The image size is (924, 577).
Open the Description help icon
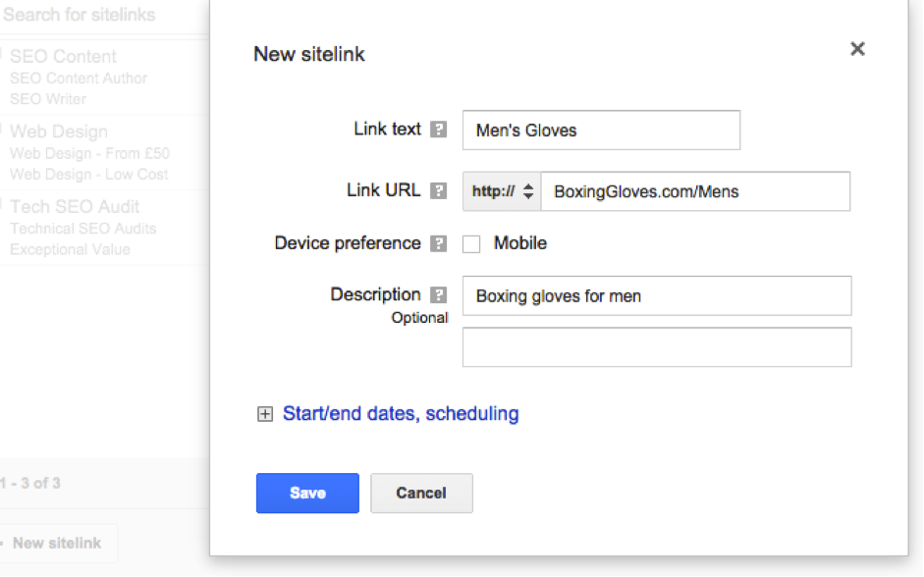pyautogui.click(x=438, y=294)
